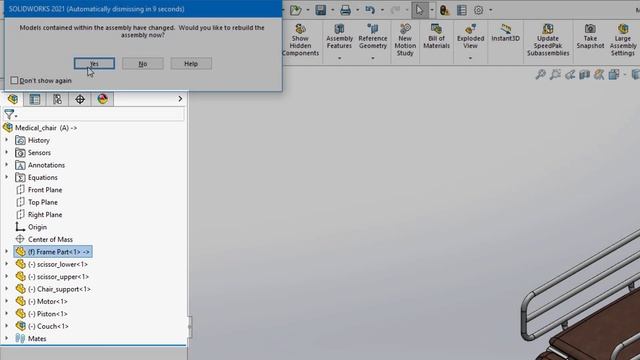Open Help from the rebuild dialog
This screenshot has width=640, height=360.
(x=191, y=64)
